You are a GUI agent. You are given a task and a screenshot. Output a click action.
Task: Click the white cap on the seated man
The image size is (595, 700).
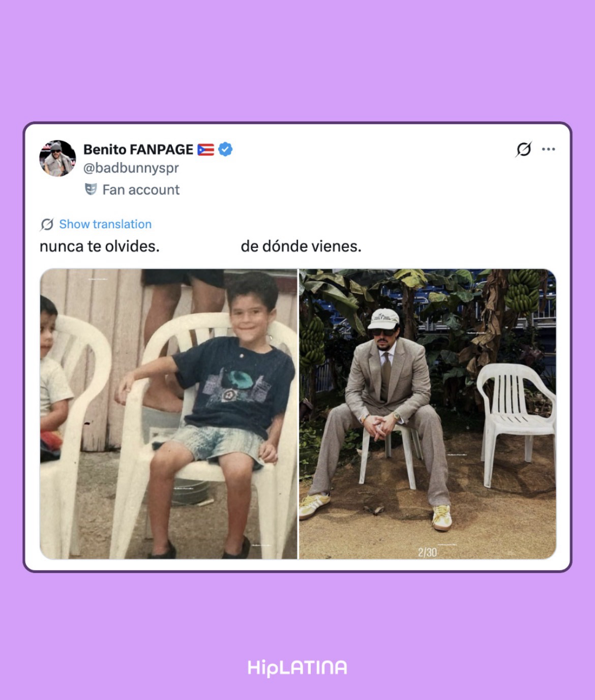pyautogui.click(x=384, y=319)
